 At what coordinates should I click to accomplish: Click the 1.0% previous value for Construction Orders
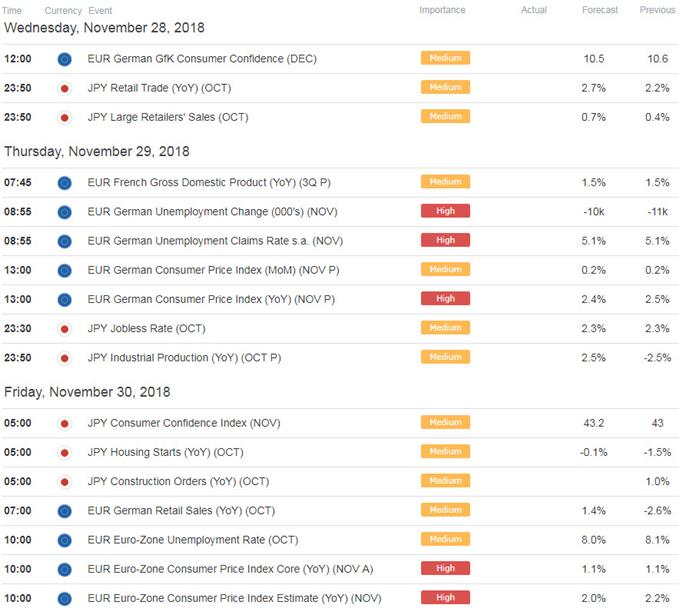coord(657,482)
